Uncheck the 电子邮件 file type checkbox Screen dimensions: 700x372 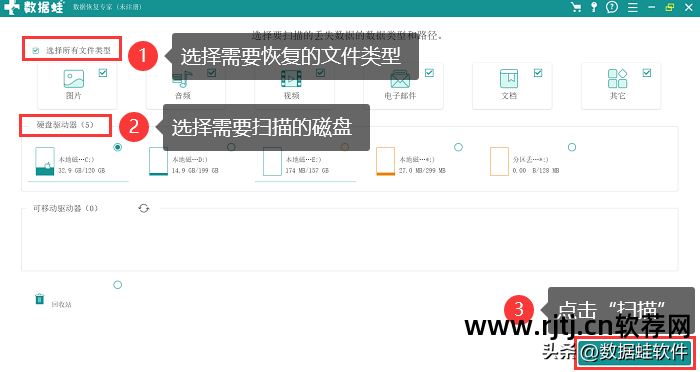429,72
